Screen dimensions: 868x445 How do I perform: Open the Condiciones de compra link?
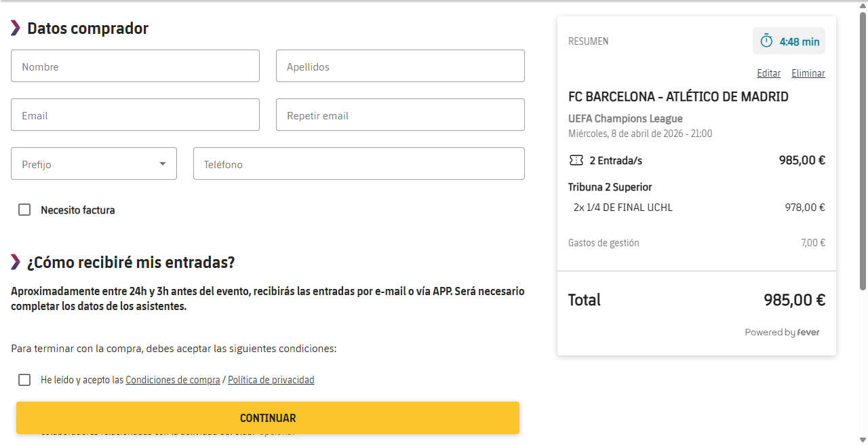[x=173, y=380]
